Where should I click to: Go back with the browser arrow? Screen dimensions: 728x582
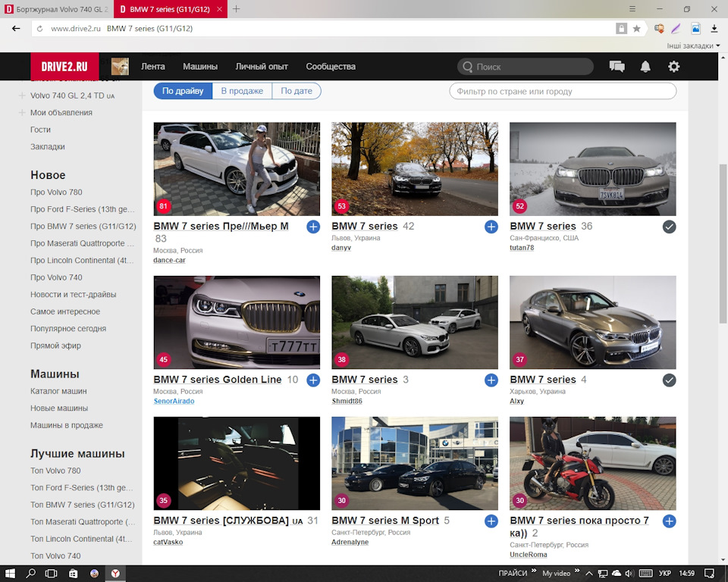(16, 28)
